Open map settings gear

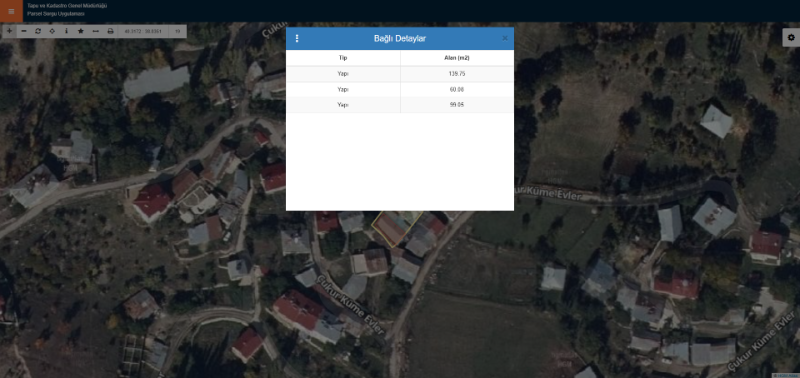click(791, 38)
